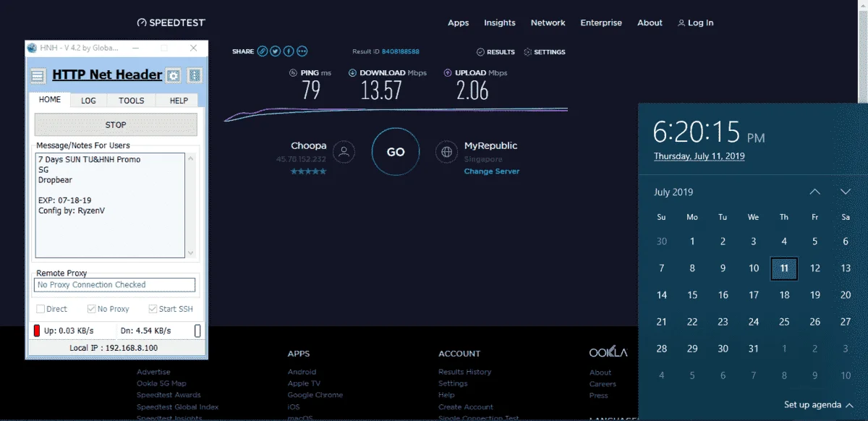
Task: Select July 11 in the calendar
Action: pyautogui.click(x=784, y=268)
